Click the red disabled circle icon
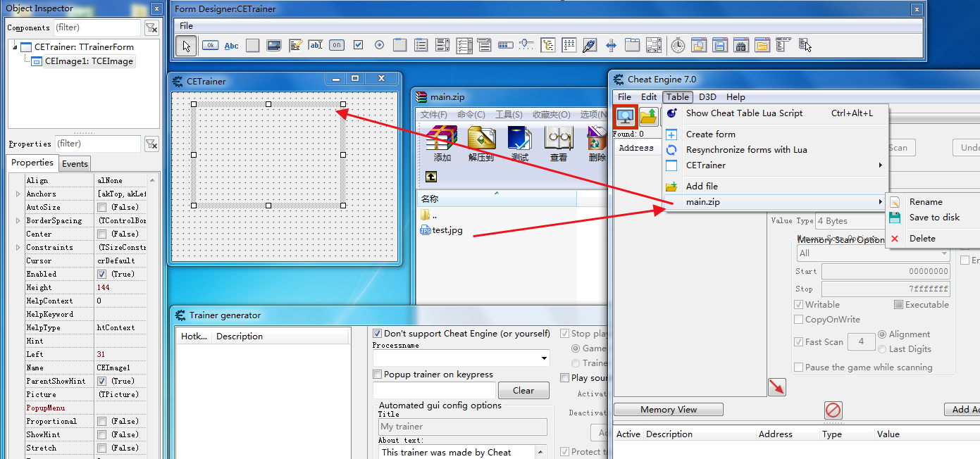The width and height of the screenshot is (980, 459). [x=833, y=410]
